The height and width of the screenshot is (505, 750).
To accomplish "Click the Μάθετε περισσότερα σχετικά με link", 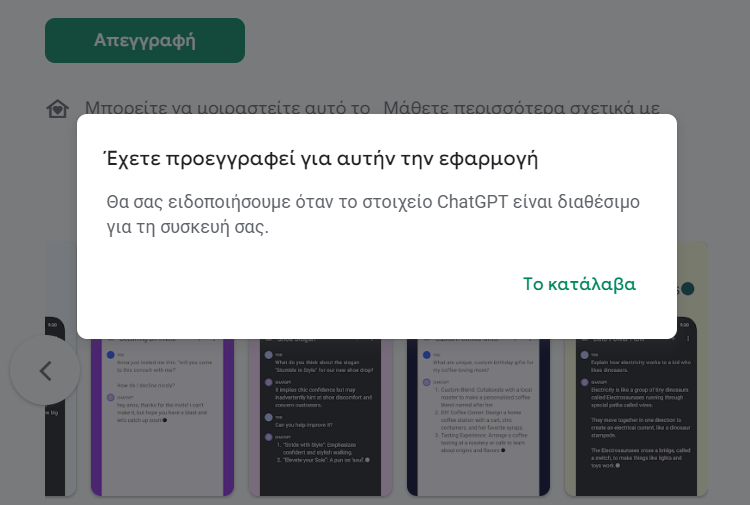I will [x=521, y=108].
